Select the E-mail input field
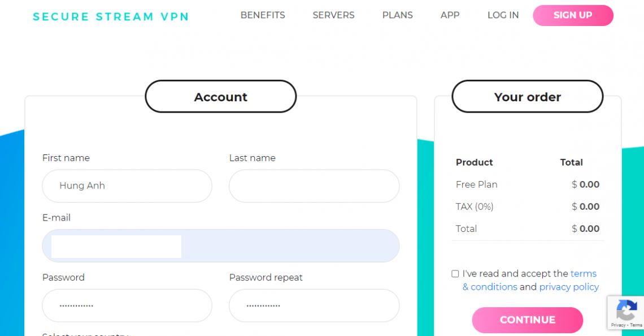Screen dimensions: 644x336 pos(221,246)
